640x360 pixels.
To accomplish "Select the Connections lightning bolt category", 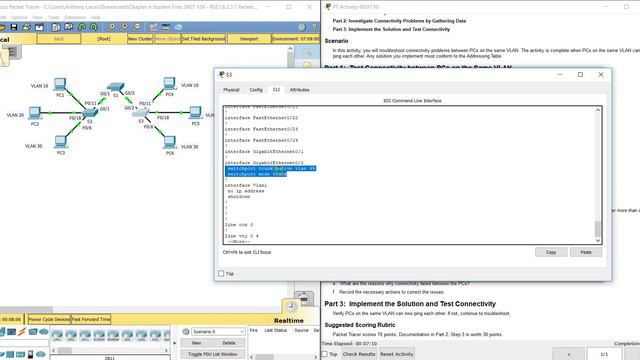I will tap(22, 332).
